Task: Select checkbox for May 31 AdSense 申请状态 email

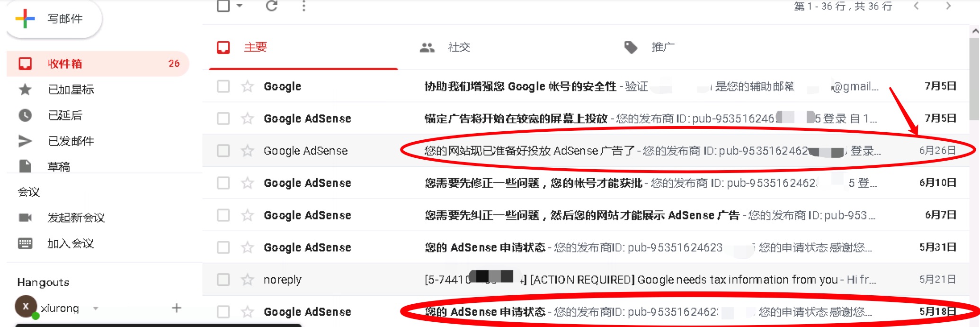Action: point(223,247)
